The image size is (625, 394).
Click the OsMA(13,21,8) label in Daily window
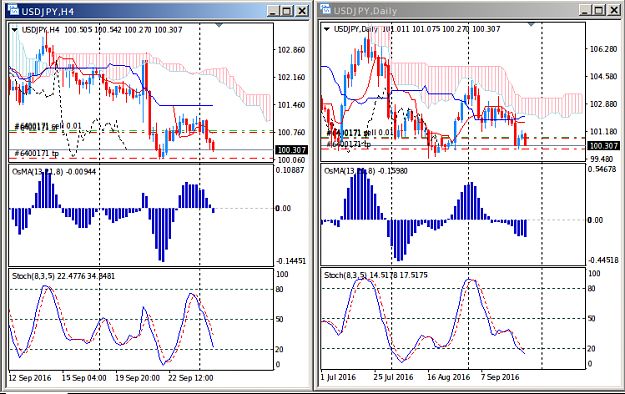pyautogui.click(x=350, y=171)
